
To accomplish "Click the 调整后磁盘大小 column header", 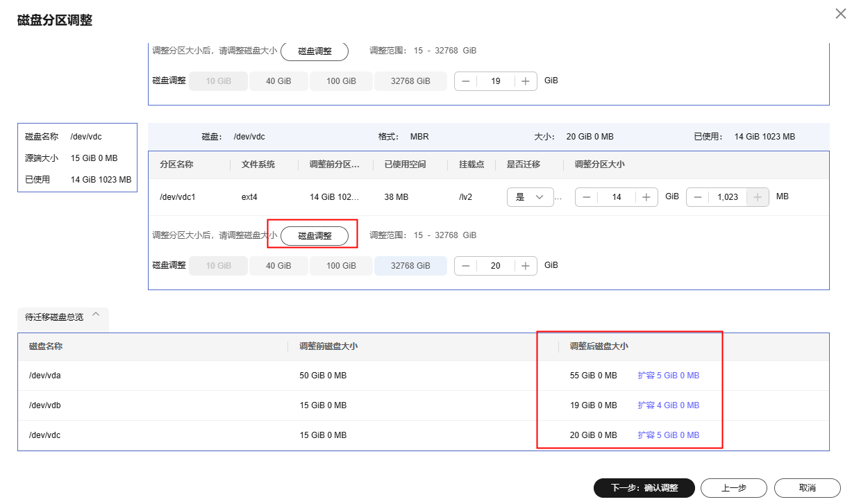I will (x=599, y=346).
